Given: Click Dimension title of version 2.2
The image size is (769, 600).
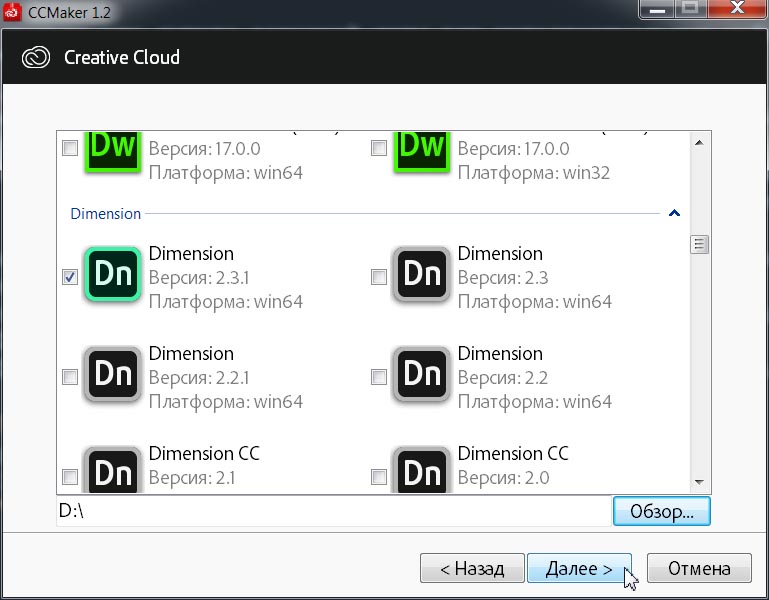Looking at the screenshot, I should point(500,354).
